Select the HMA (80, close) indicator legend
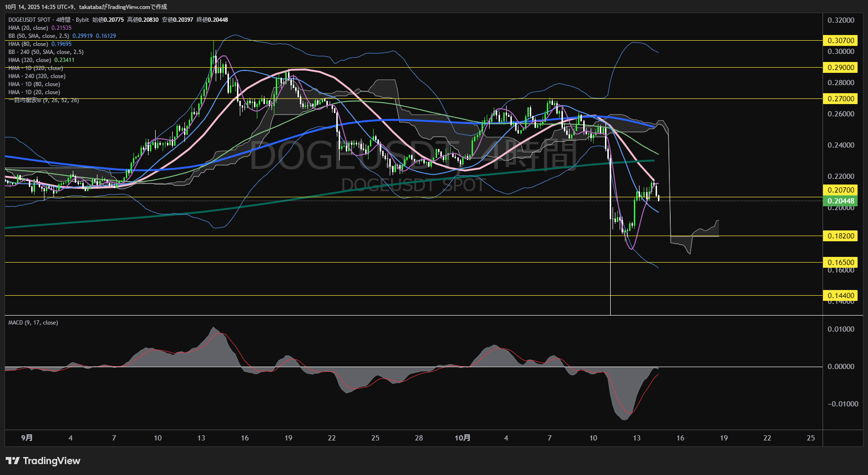Image resolution: width=868 pixels, height=475 pixels. 28,44
